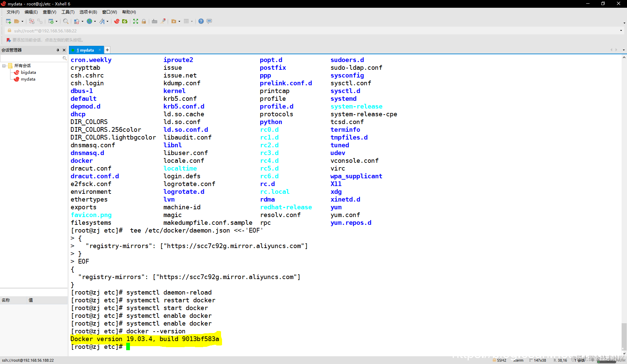627x364 pixels.
Task: Click the Disconnect icon
Action: [32, 21]
